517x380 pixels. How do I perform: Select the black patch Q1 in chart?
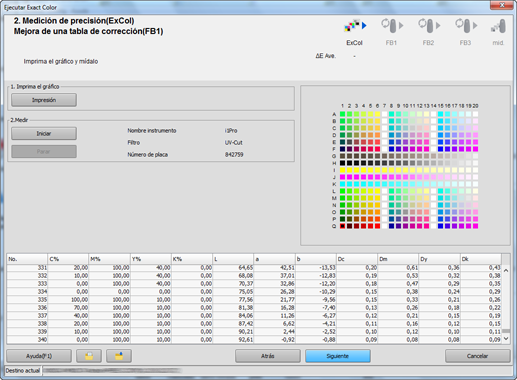coord(342,226)
